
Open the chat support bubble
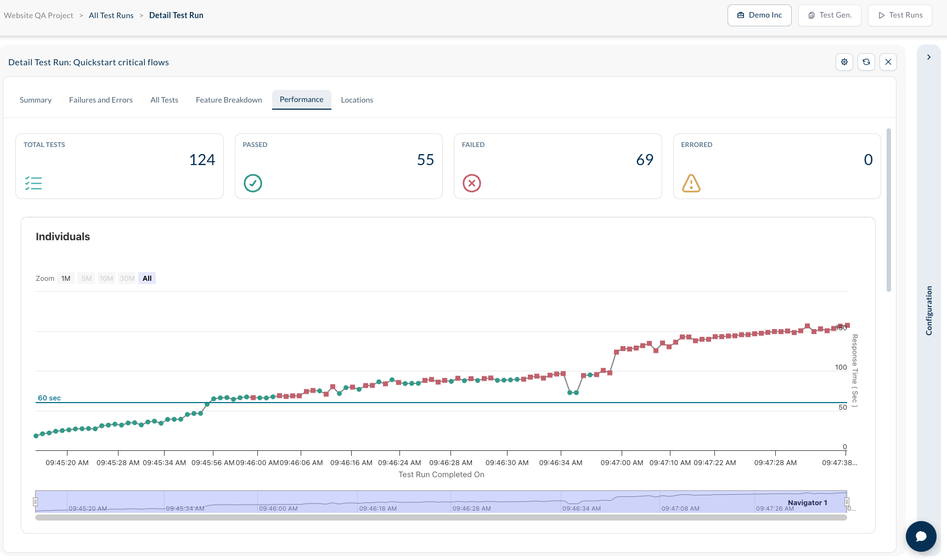point(921,536)
